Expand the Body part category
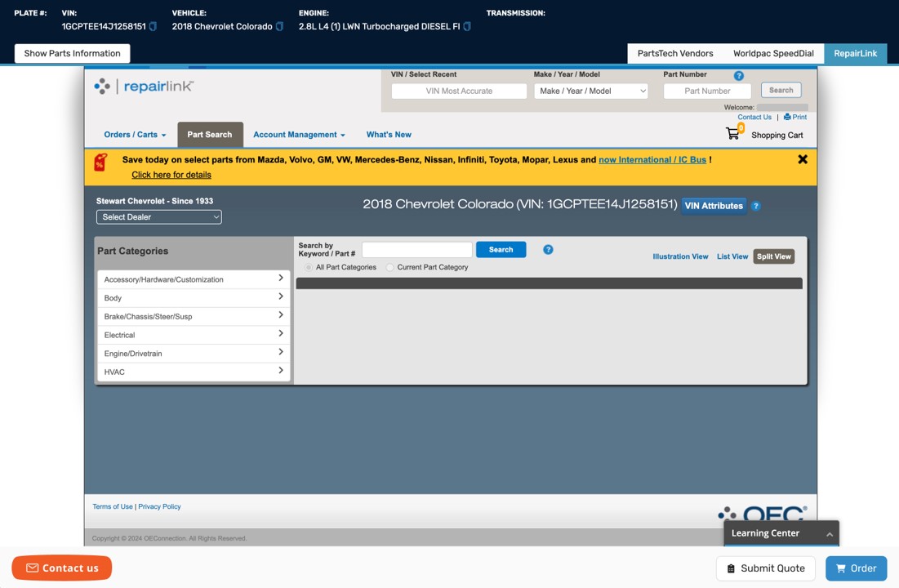 [194, 298]
